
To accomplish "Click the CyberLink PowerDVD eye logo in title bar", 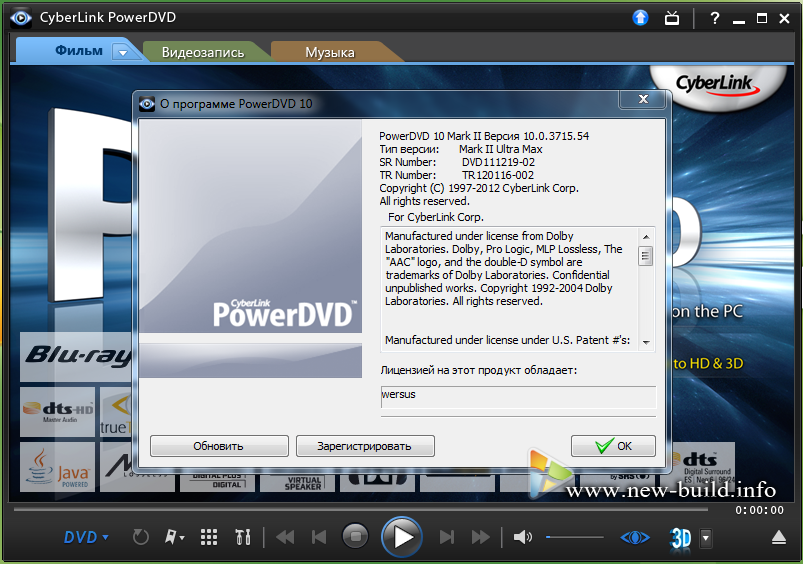I will point(20,18).
